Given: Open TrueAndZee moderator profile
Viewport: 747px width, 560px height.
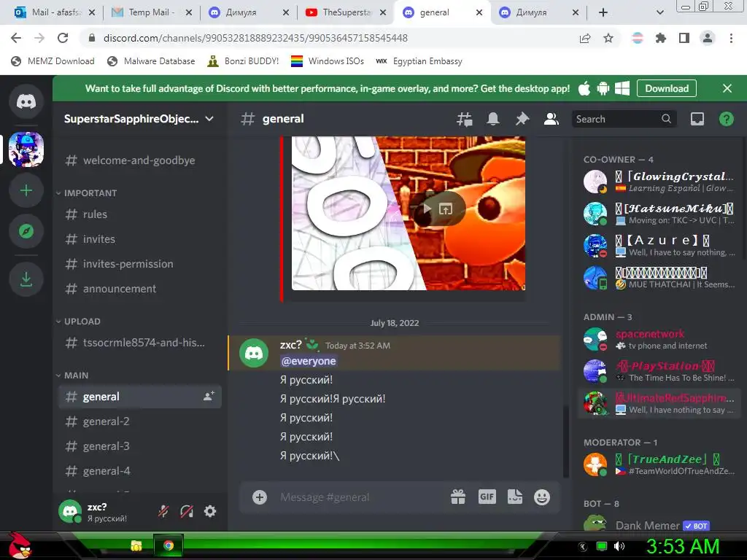Looking at the screenshot, I should (x=659, y=464).
